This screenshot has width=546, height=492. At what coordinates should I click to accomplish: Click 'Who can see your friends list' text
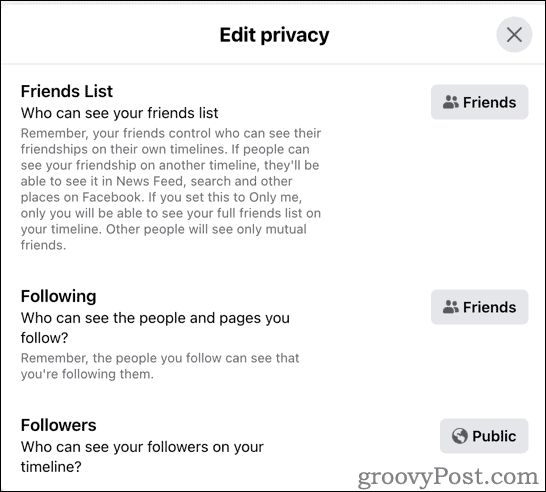(x=119, y=113)
